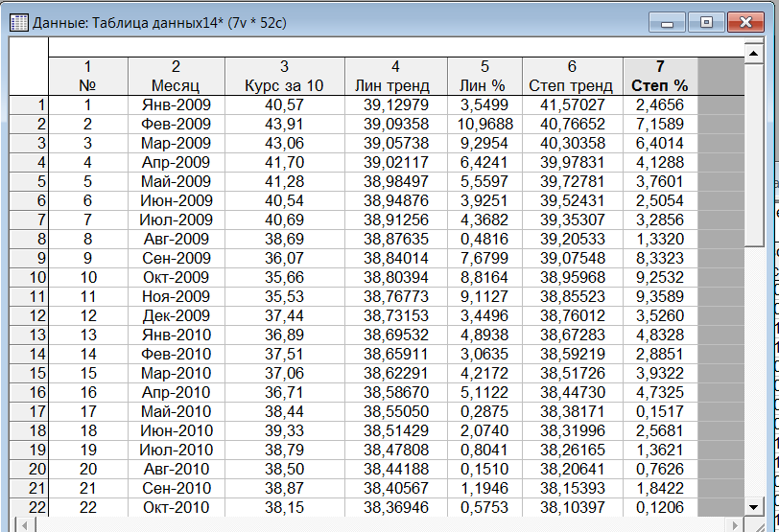Screen dimensions: 779x532
Task: Click Степ % value 0,1517
Action: pyautogui.click(x=660, y=412)
